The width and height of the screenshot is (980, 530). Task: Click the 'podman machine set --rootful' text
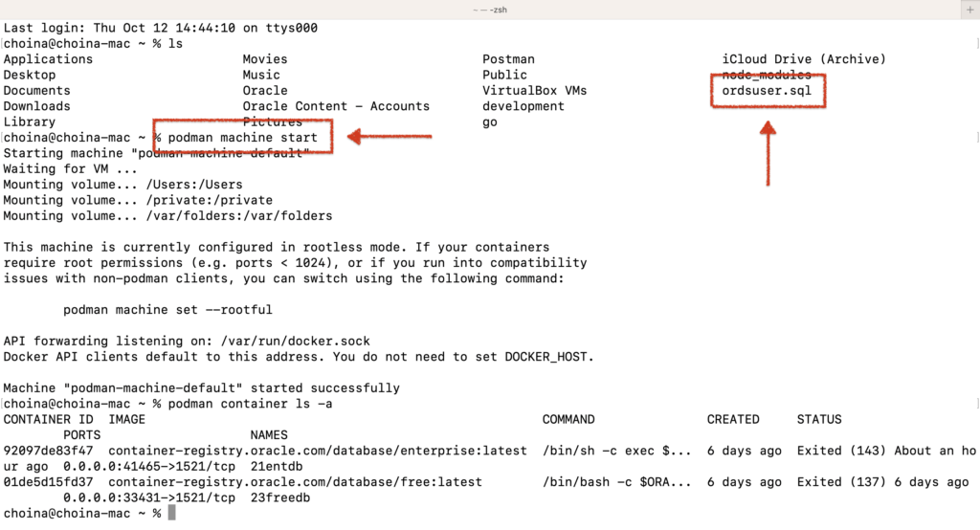coord(167,310)
